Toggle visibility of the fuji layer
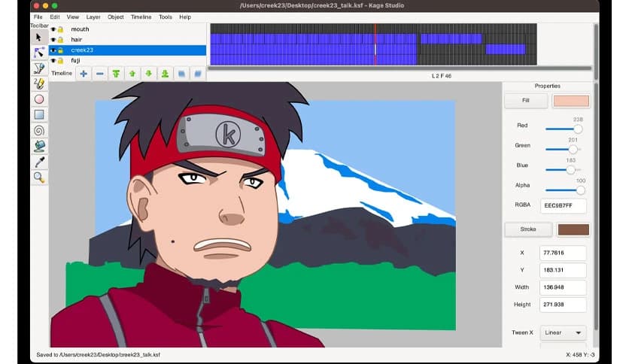Viewport: 629px width, 364px height. tap(53, 60)
